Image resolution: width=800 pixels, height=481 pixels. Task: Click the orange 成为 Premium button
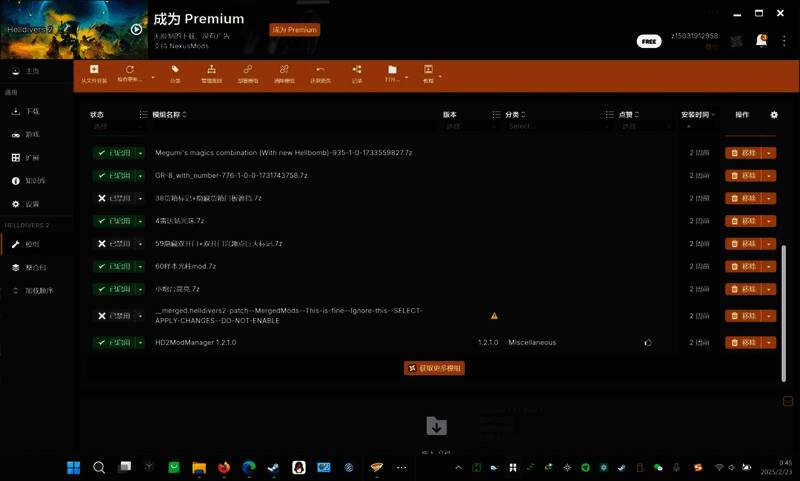[294, 30]
